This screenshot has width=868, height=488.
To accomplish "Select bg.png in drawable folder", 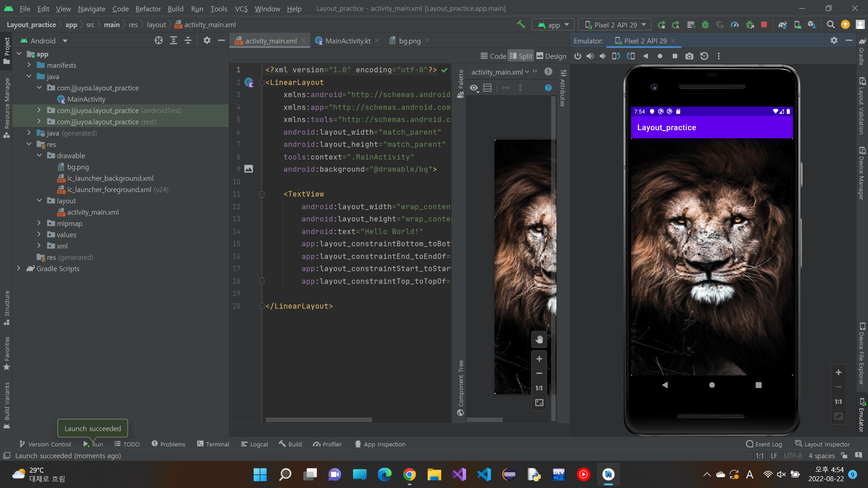I will pos(78,167).
